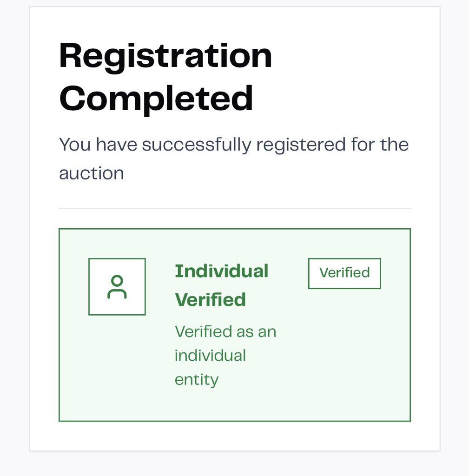Click the word 'registered' in the subtitle
This screenshot has height=476, width=469.
click(x=301, y=145)
